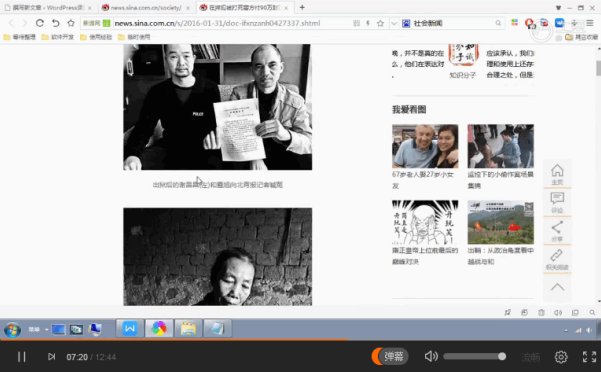Share the article via share icon
This screenshot has height=372, width=601.
click(x=557, y=231)
